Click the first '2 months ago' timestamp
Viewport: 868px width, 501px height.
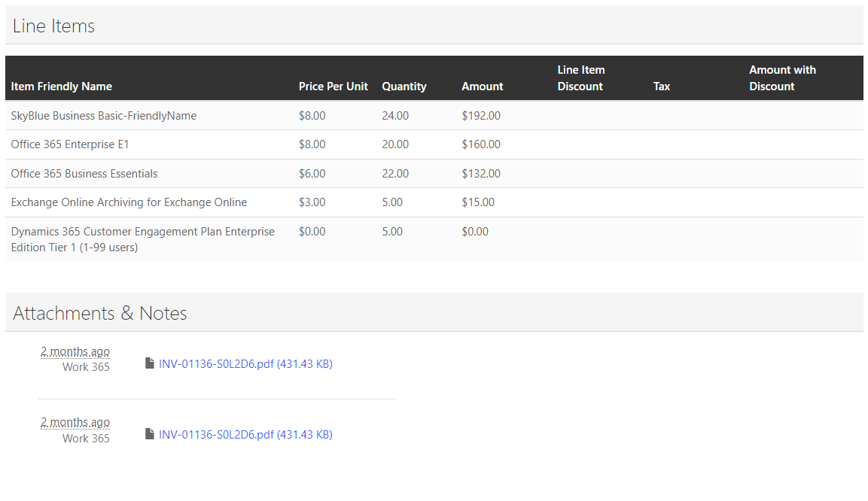75,352
